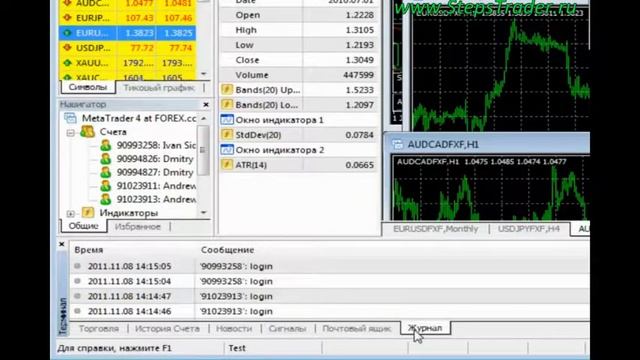Screen dimensions: 640x360
Task: Click the ATR(14) indicator icon
Action: click(x=227, y=165)
